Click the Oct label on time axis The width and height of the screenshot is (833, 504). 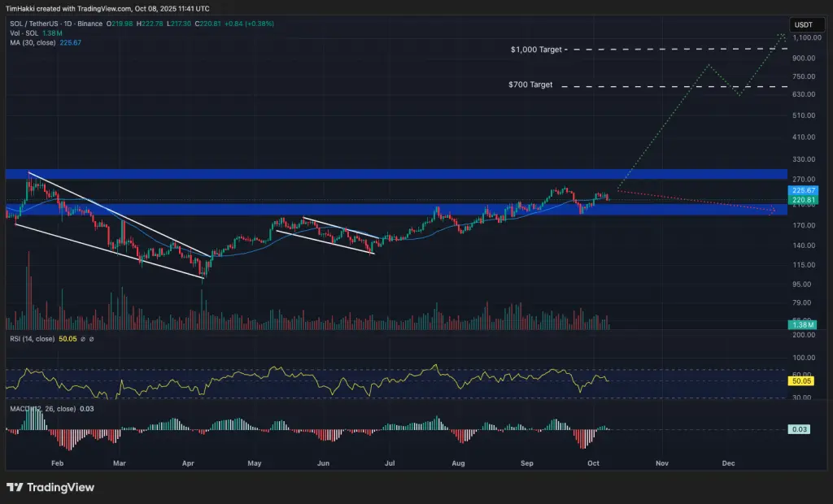coord(593,463)
